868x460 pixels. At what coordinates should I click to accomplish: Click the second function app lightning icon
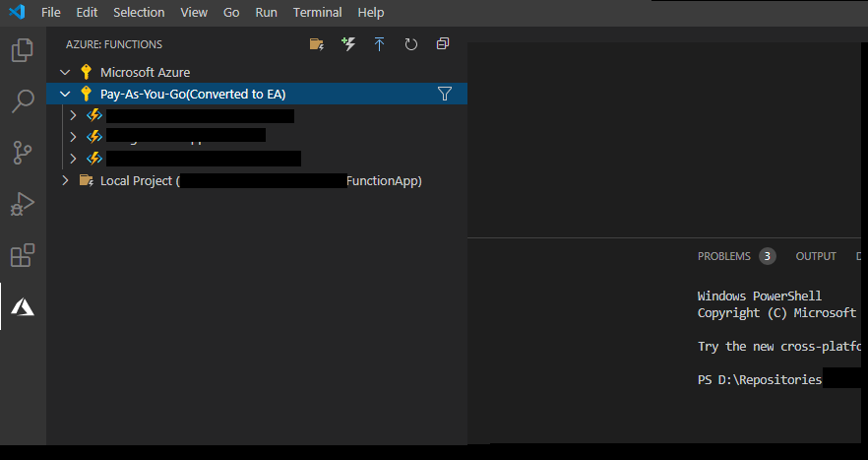point(94,136)
